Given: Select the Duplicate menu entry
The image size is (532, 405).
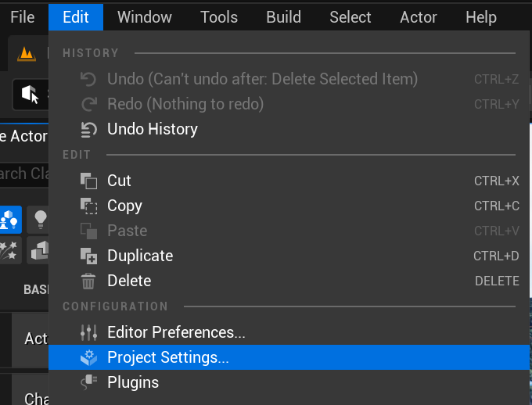Looking at the screenshot, I should click(140, 256).
